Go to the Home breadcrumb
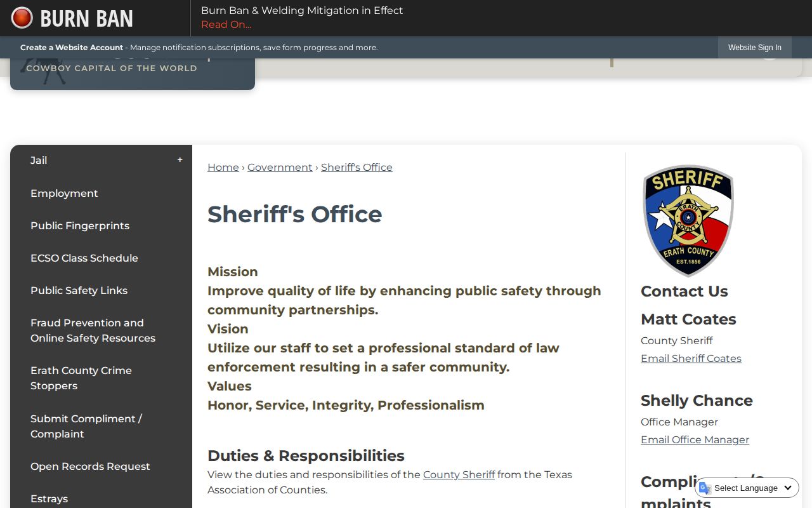This screenshot has height=508, width=812. 223,167
